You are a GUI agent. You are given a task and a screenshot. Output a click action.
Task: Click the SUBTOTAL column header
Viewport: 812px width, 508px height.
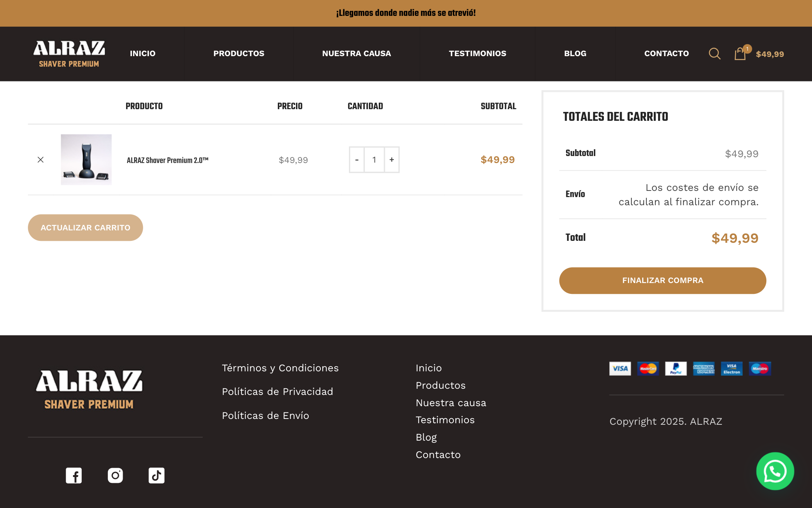pos(498,106)
